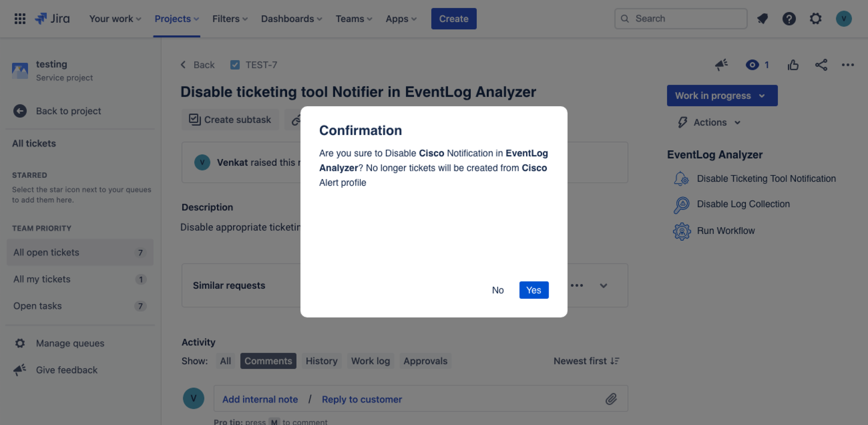Viewport: 868px width, 425px height.
Task: Open the Work in progress status dropdown
Action: coord(721,95)
